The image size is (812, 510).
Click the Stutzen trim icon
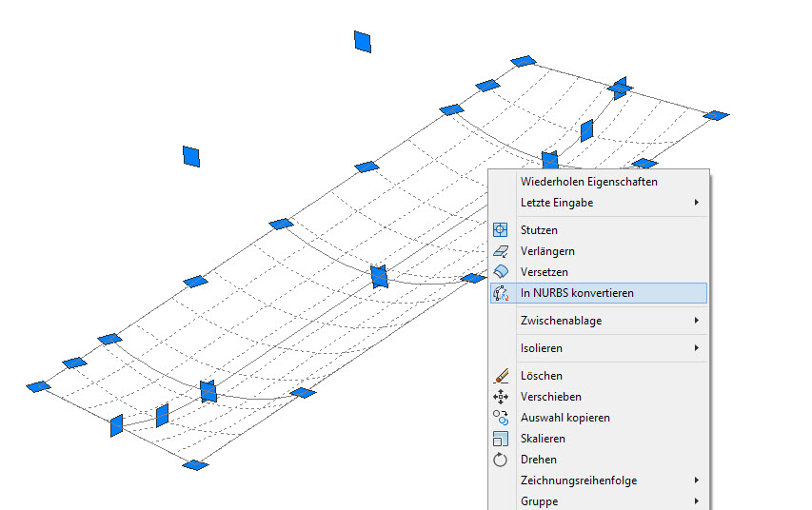[x=501, y=230]
